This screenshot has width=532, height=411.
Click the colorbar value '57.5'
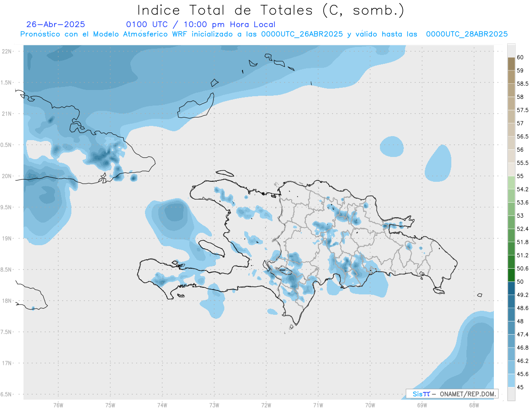[x=523, y=110]
